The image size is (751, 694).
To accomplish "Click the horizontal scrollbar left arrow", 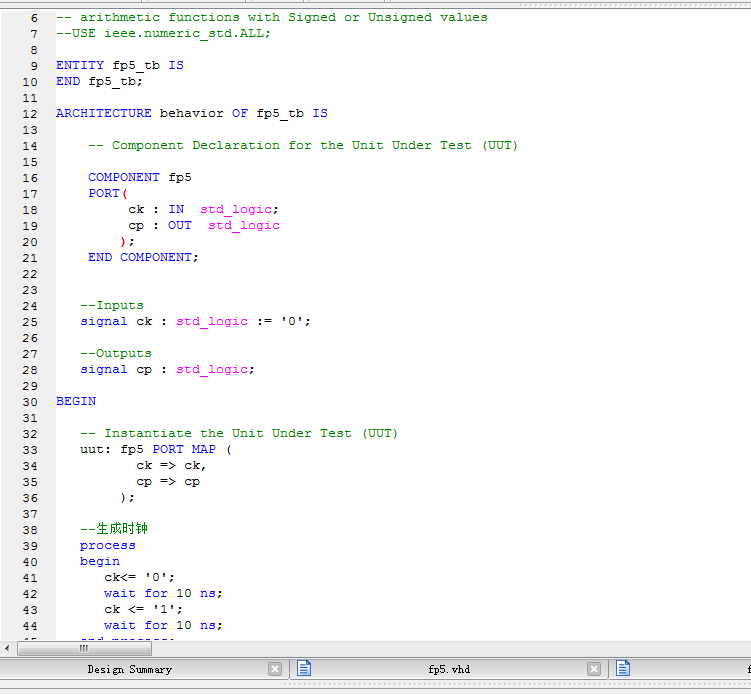I will 8,648.
